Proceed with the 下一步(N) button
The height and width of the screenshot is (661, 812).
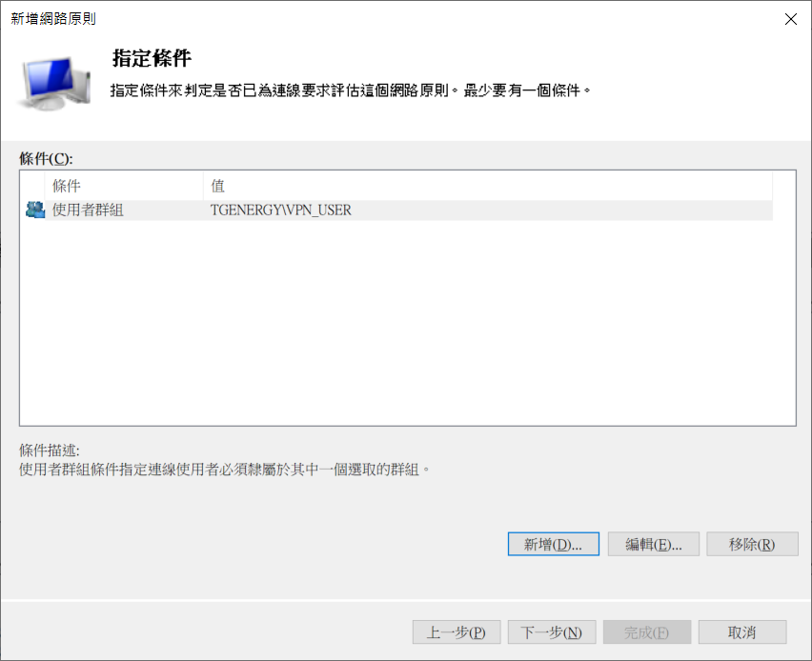click(x=552, y=632)
